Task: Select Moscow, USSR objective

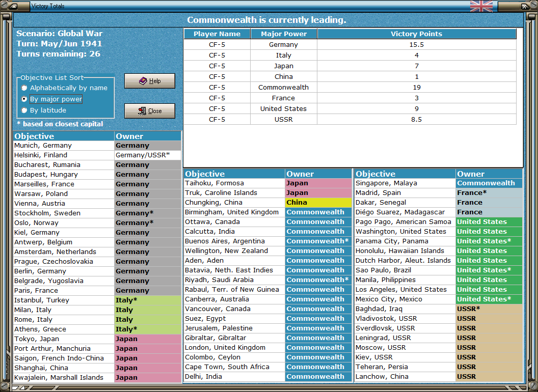Action: coord(405,347)
